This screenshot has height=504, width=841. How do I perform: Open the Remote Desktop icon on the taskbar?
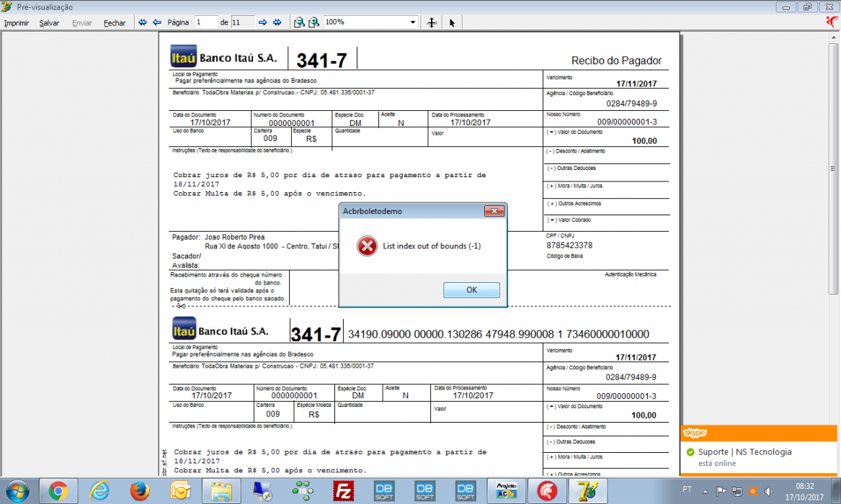(x=262, y=491)
